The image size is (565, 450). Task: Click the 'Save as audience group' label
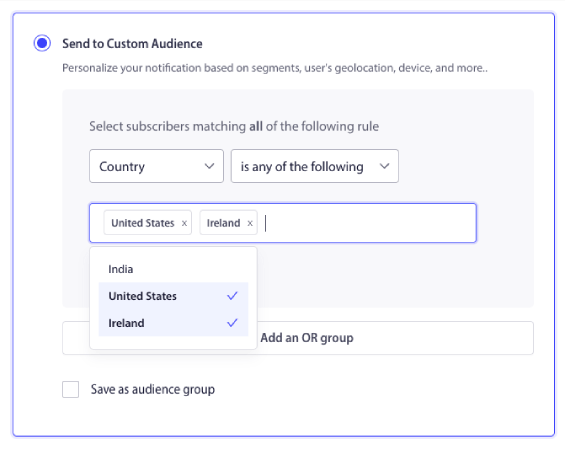point(153,389)
